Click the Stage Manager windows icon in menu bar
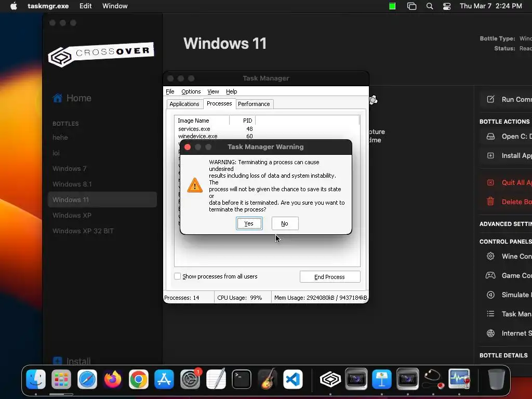 411,6
